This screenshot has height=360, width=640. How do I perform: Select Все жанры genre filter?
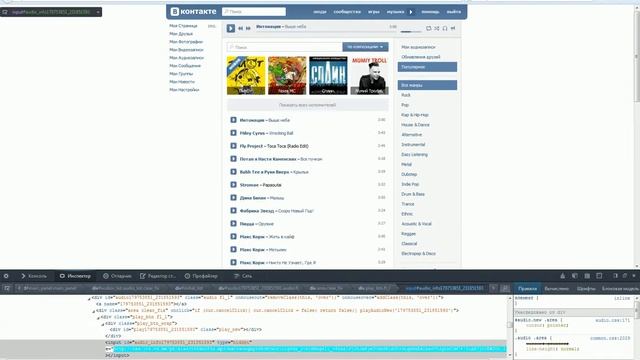427,85
